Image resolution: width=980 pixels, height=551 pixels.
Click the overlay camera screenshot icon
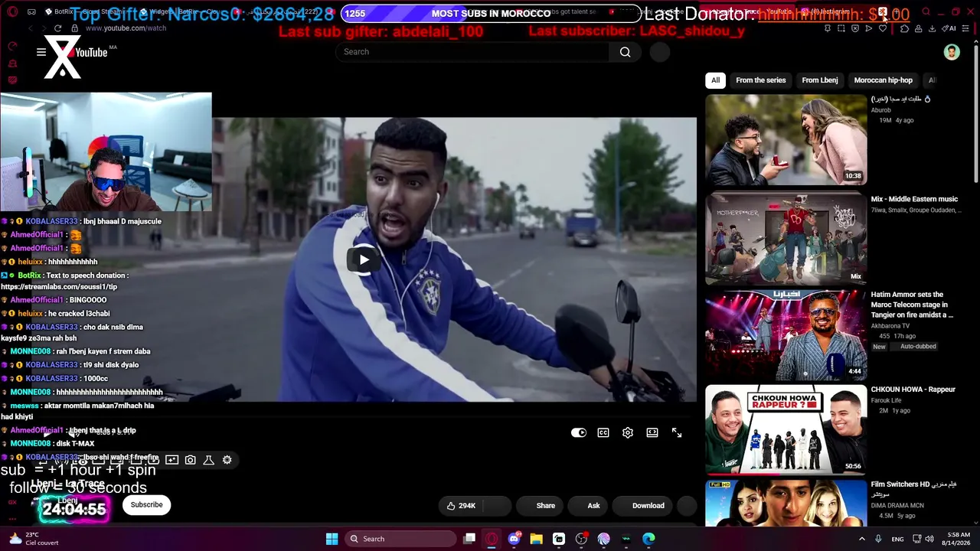pos(190,460)
